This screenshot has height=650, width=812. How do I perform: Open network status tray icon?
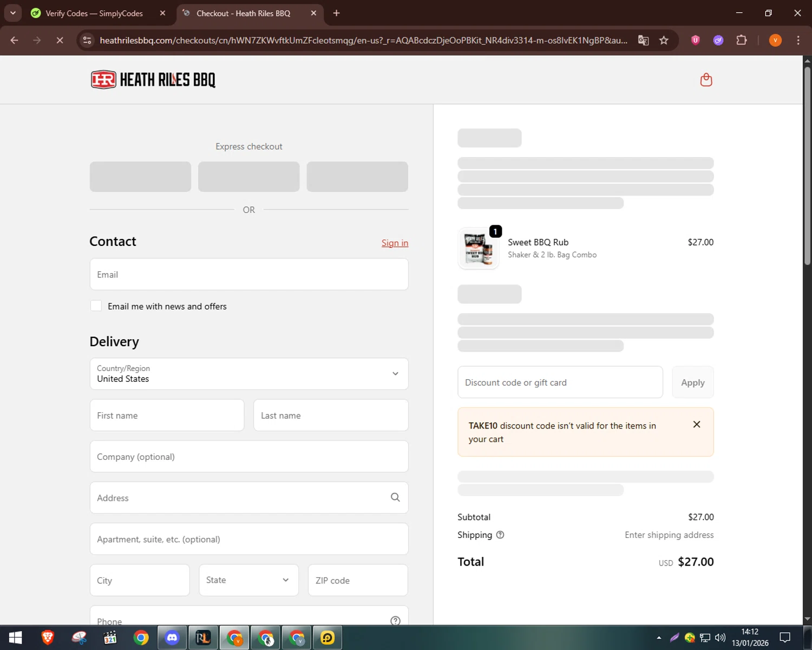pyautogui.click(x=705, y=638)
